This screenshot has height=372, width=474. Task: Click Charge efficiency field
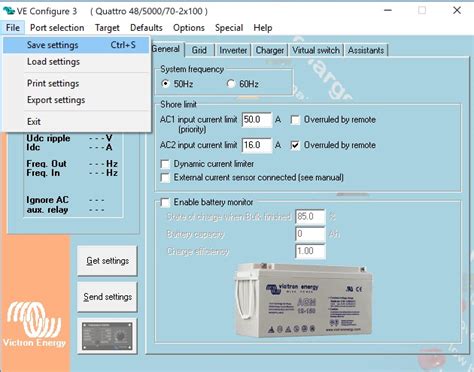[310, 251]
